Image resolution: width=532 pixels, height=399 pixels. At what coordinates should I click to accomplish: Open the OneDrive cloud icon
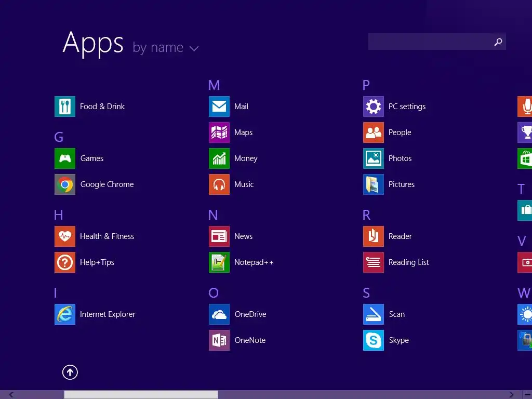pyautogui.click(x=219, y=314)
